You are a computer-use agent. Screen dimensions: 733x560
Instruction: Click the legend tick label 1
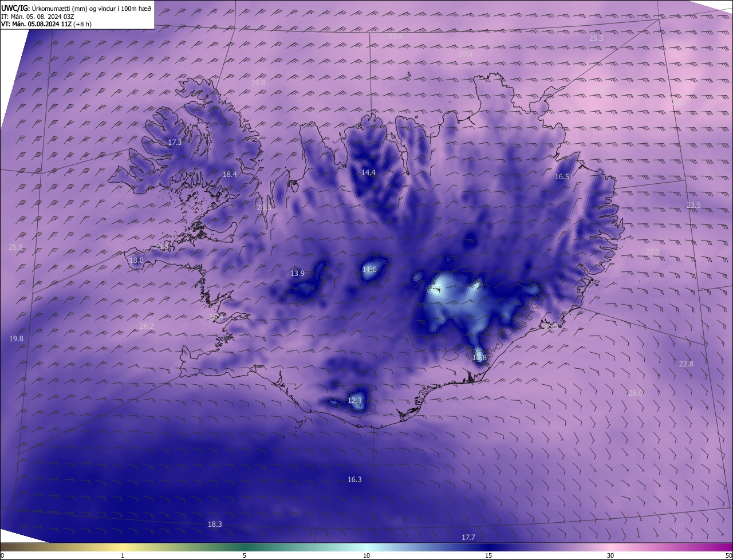click(123, 555)
